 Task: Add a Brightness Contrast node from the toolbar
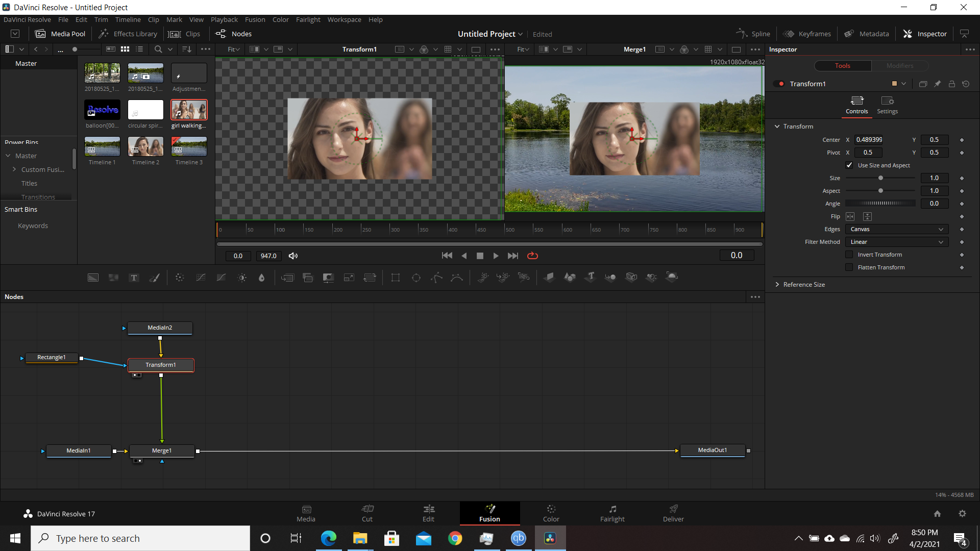pyautogui.click(x=242, y=278)
